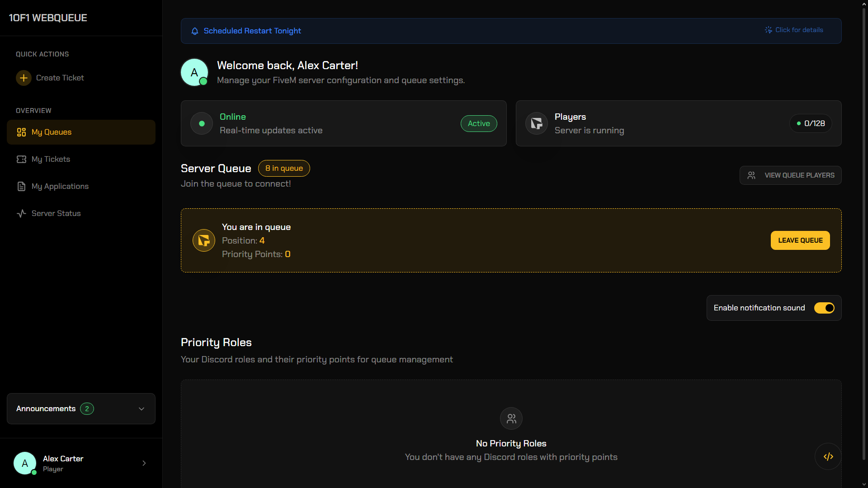Screen dimensions: 868x488
Task: Open the Alex Carter profile chevron
Action: 144,463
